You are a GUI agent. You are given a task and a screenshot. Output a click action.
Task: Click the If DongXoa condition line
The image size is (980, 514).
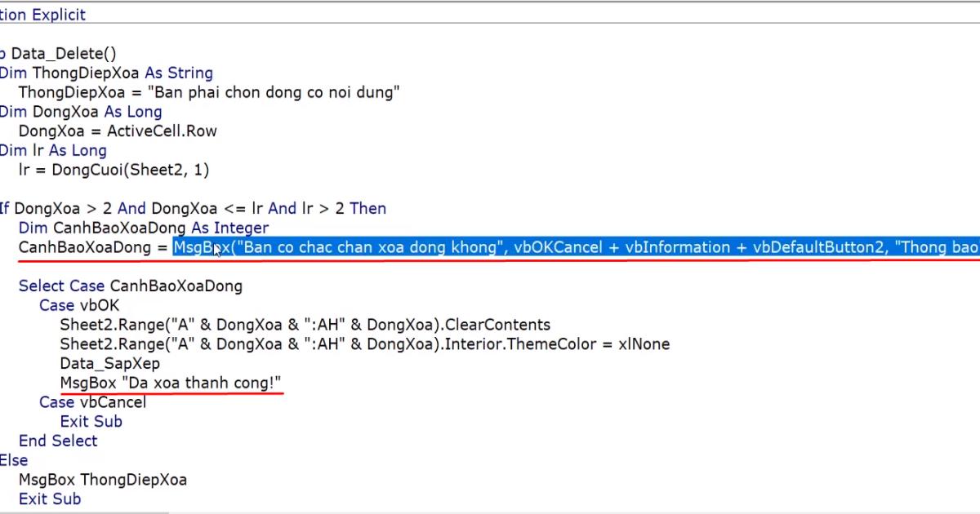click(192, 208)
